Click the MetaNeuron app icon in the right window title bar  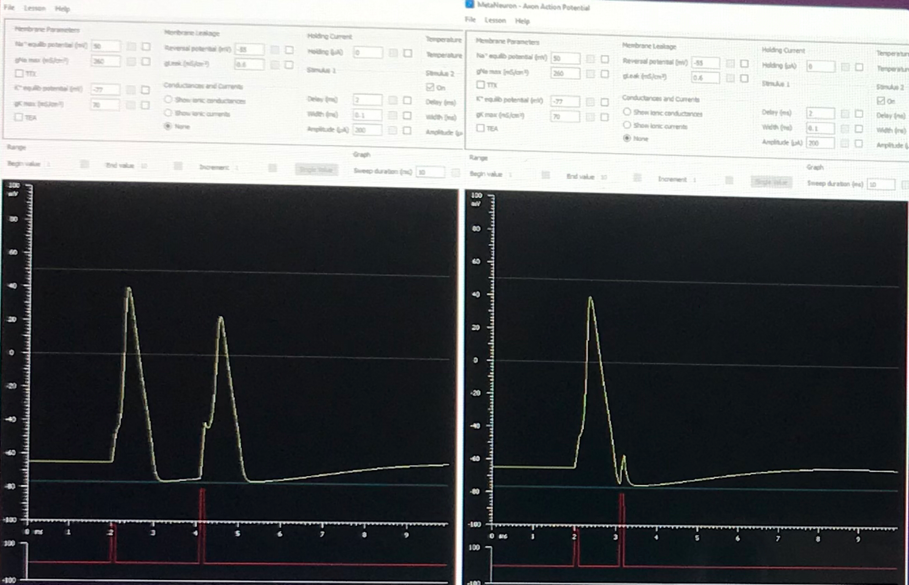pos(470,4)
